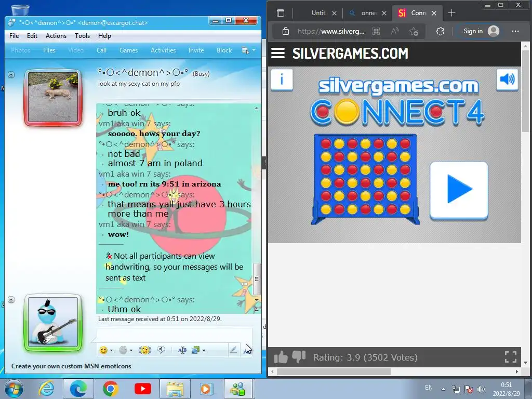
Task: Expand the emoticon dropdown arrow
Action: tap(111, 351)
